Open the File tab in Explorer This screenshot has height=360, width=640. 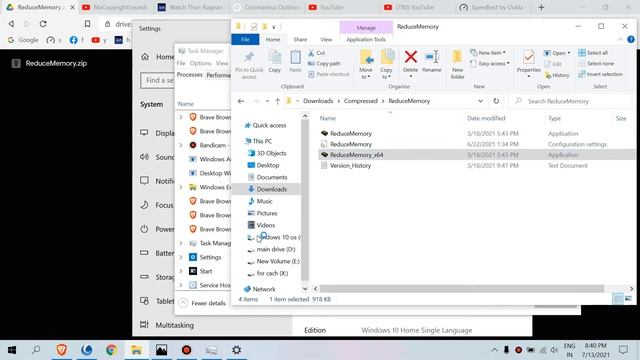point(245,40)
